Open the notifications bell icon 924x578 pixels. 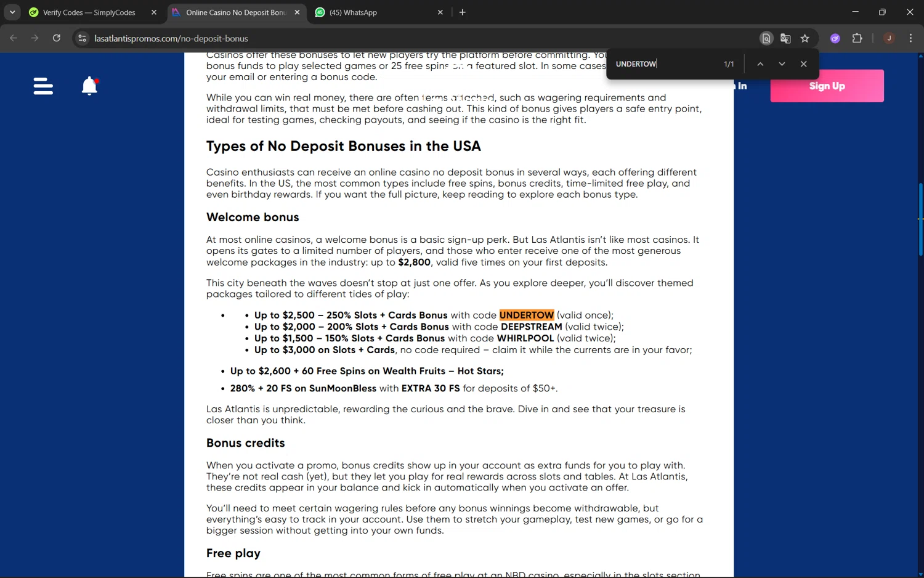[x=90, y=86]
